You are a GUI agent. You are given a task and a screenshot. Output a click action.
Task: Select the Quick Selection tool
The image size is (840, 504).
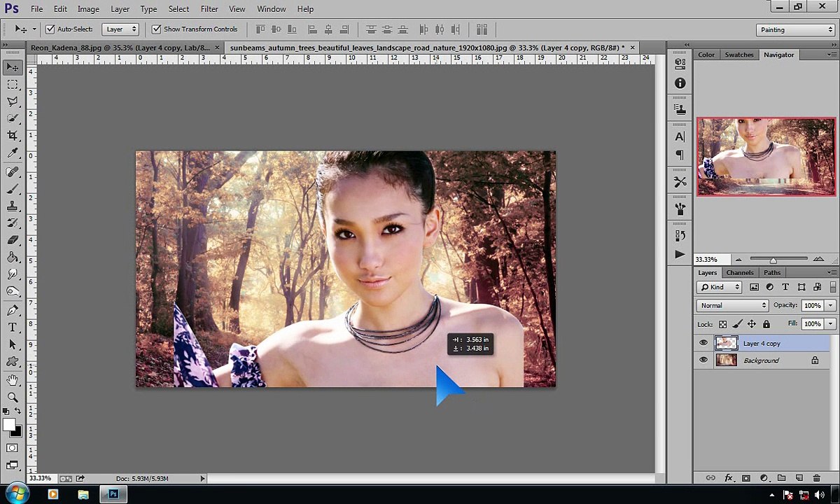(13, 118)
